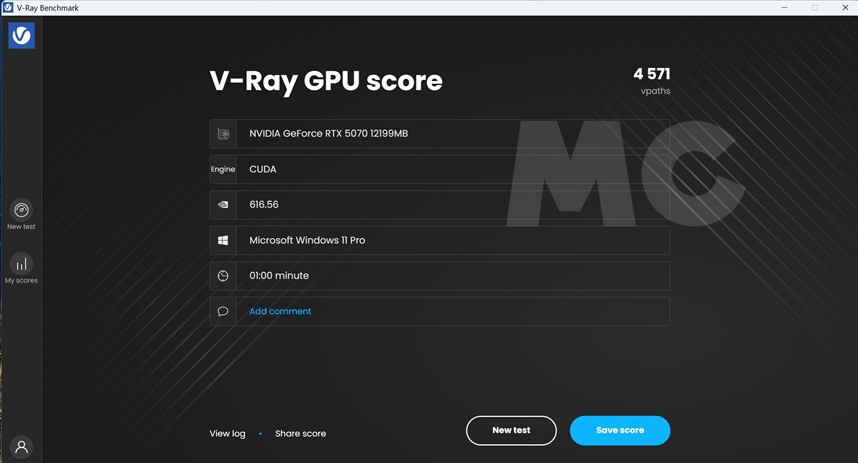Open New test from the sidebar gauge icon
858x463 pixels.
pos(21,210)
